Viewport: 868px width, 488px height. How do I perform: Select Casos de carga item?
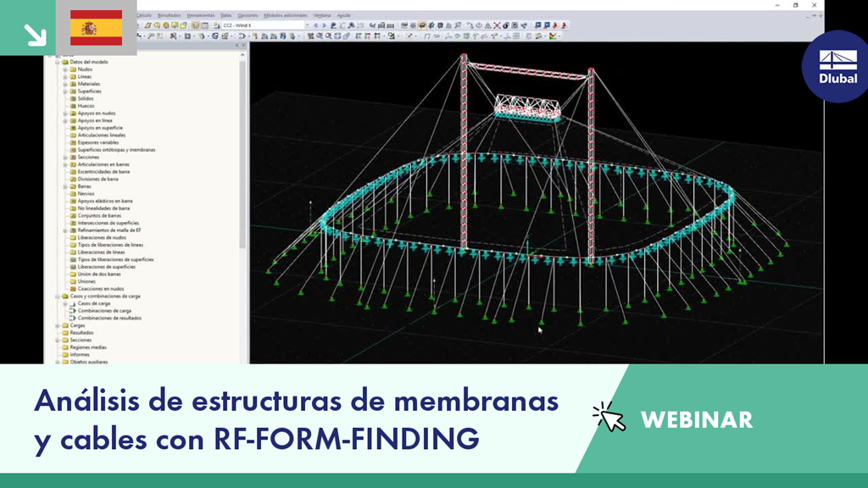[93, 303]
